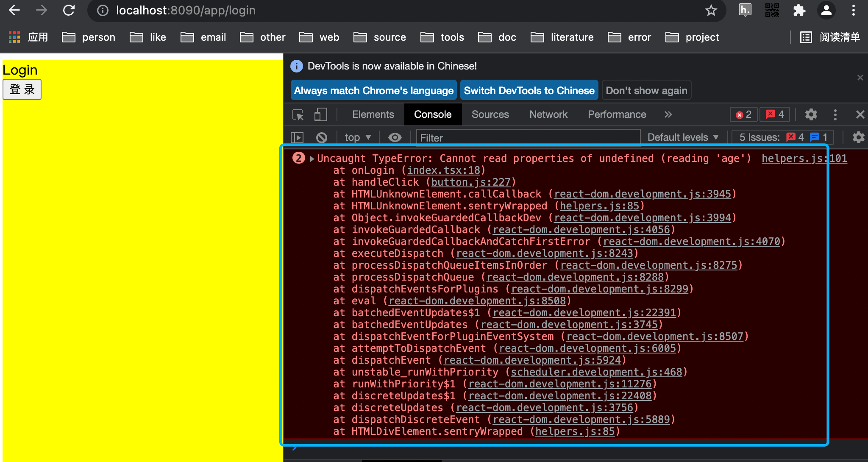Toggle the console sidebar panel icon

(x=297, y=137)
